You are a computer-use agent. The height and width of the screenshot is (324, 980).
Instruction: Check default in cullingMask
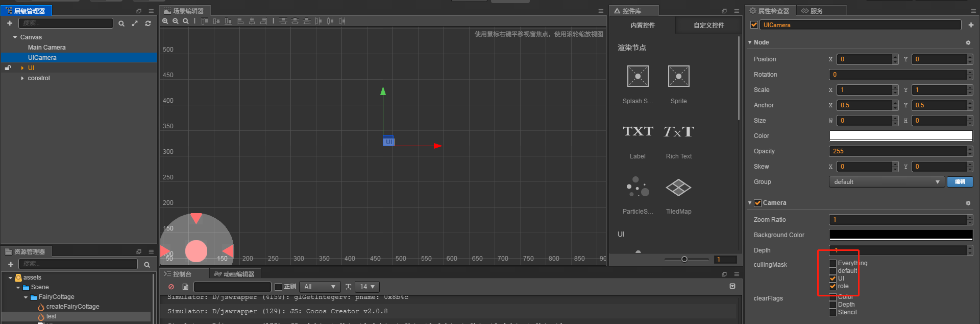tap(832, 271)
